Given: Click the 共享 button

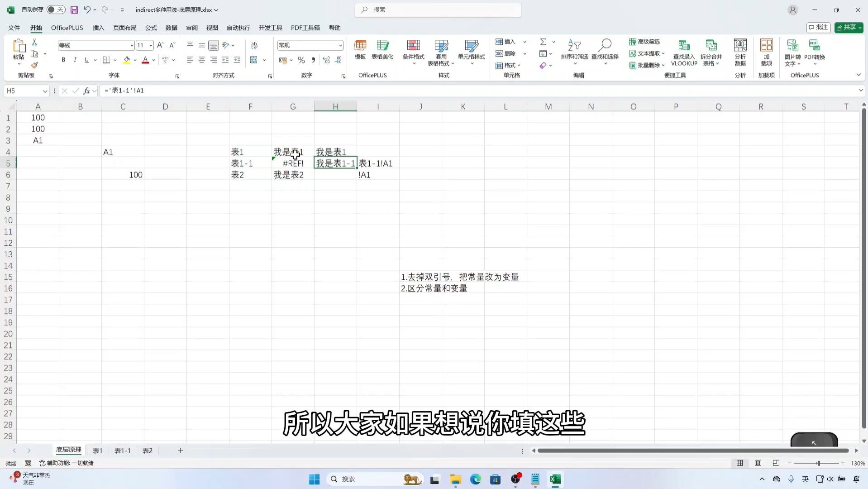Looking at the screenshot, I should pyautogui.click(x=847, y=27).
